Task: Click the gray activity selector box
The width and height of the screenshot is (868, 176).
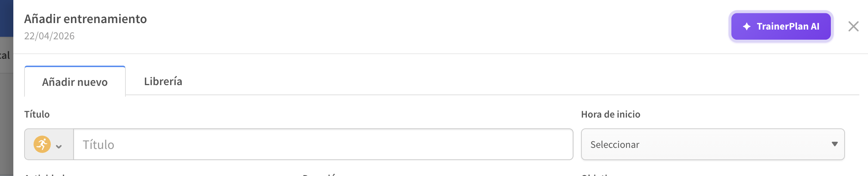Action: point(49,144)
